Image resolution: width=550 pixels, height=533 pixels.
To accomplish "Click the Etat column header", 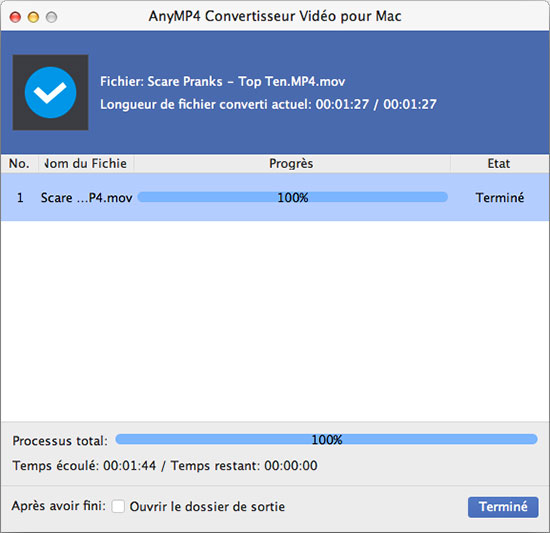I will tap(499, 163).
